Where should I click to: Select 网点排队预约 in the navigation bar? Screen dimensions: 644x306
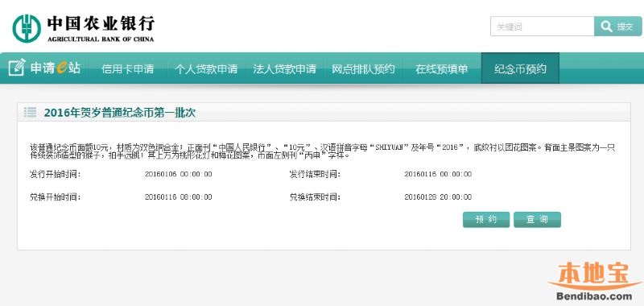pyautogui.click(x=364, y=68)
